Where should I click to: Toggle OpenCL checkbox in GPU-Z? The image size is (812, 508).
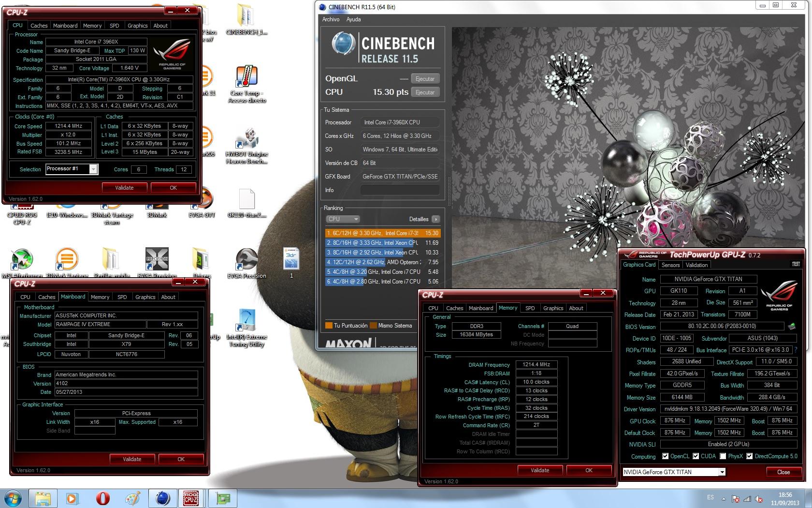tap(665, 456)
